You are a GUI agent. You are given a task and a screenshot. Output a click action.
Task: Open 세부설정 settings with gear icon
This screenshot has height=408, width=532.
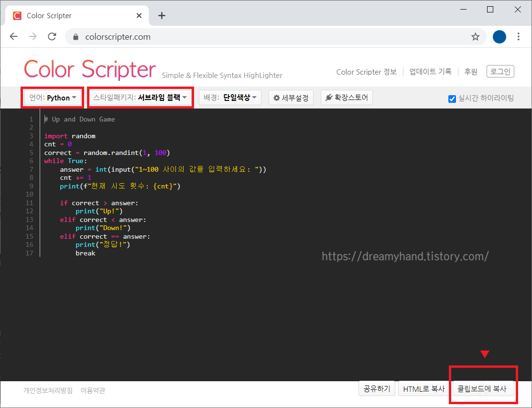point(291,98)
